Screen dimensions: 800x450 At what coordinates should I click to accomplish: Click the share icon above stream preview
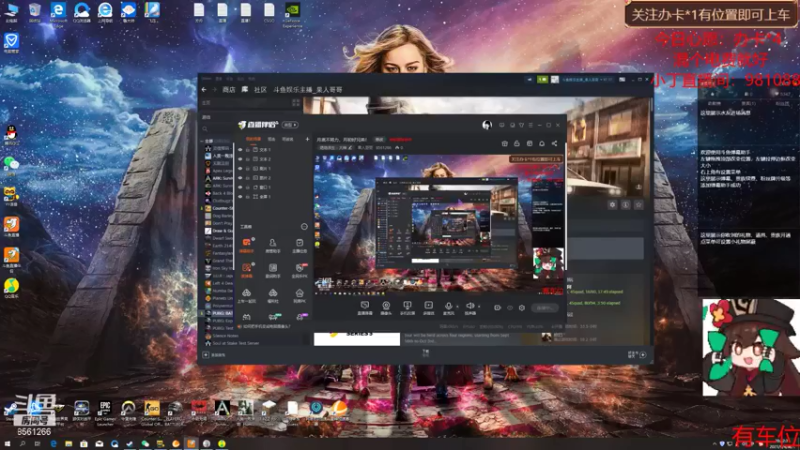554,143
